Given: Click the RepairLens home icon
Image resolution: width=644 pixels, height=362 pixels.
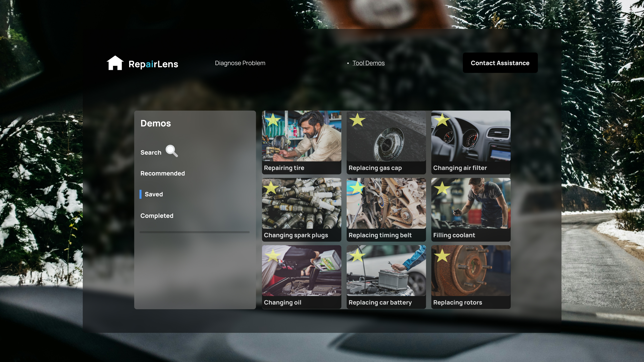Looking at the screenshot, I should 115,63.
